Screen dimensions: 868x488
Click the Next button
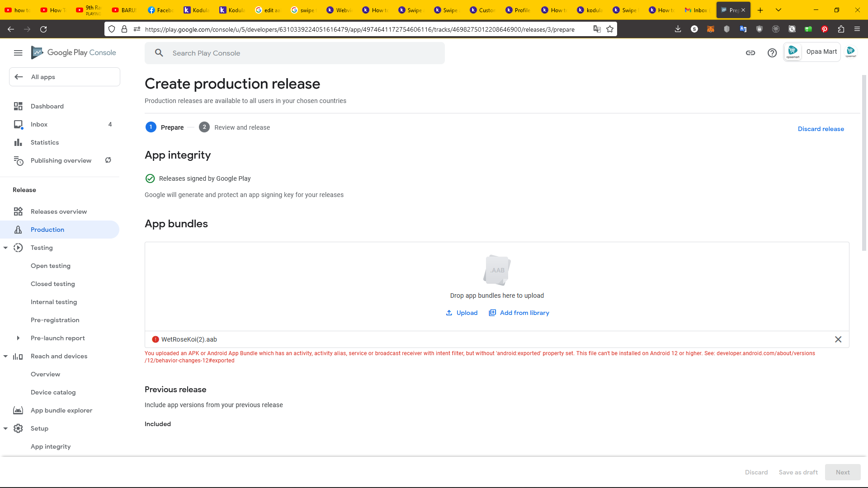(x=843, y=472)
